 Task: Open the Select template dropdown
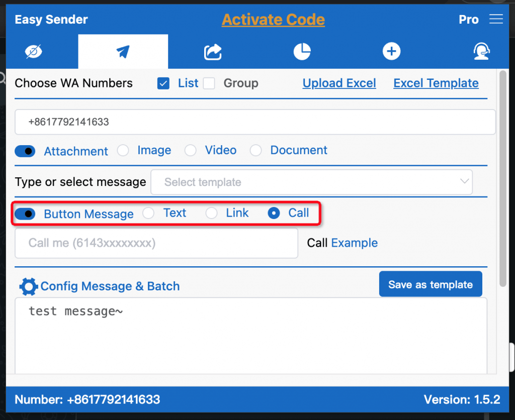pyautogui.click(x=311, y=182)
